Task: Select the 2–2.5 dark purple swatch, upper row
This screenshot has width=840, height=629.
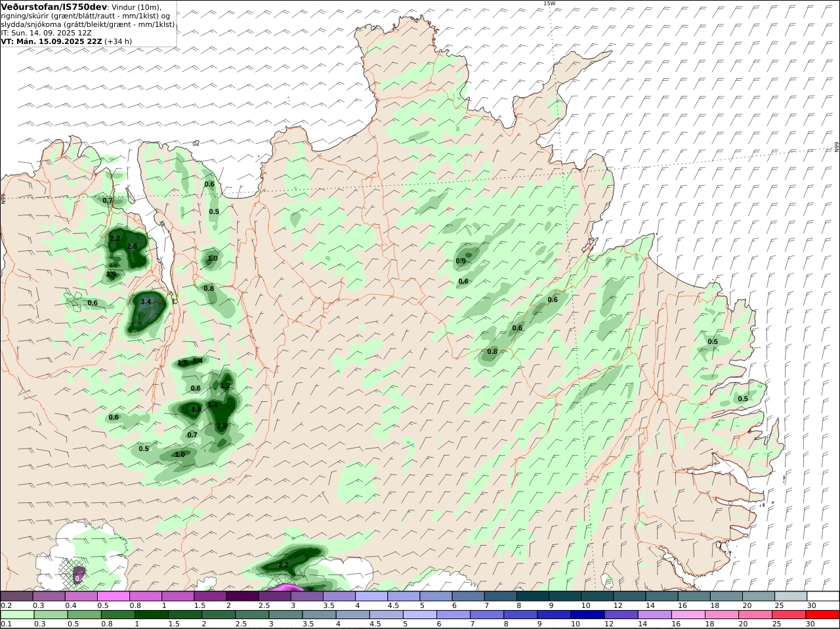Action: pos(242,596)
